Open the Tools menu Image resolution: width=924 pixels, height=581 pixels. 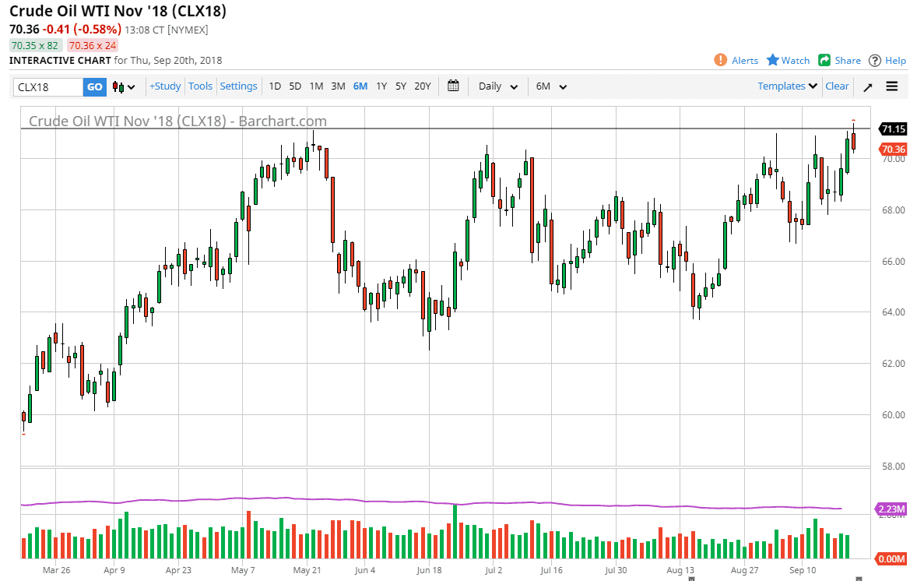tap(200, 86)
